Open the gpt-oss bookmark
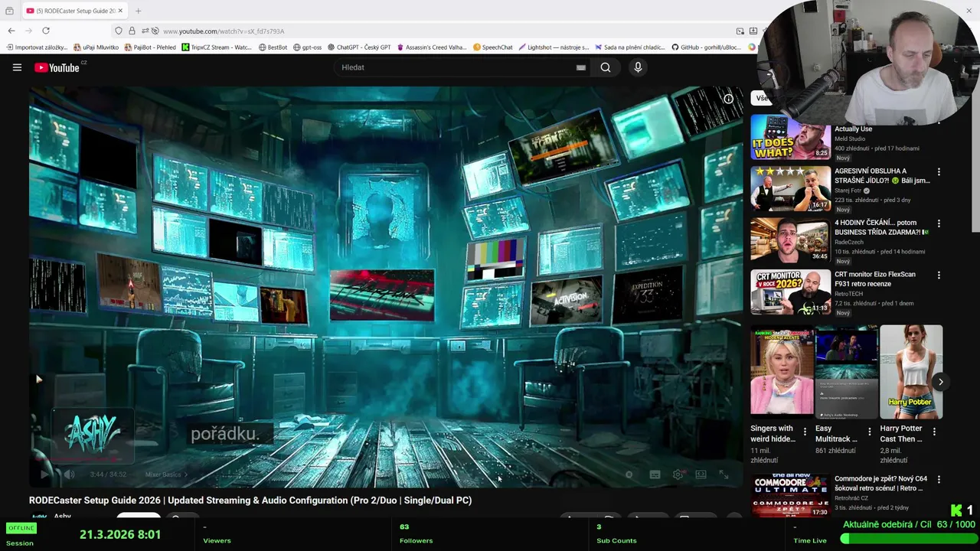Viewport: 980px width, 551px height. click(x=308, y=47)
